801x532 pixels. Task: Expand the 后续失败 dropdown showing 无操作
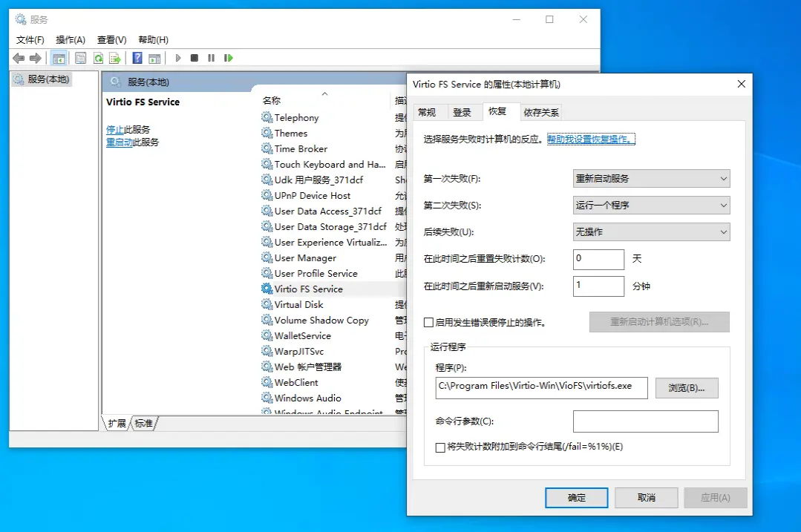pyautogui.click(x=722, y=231)
